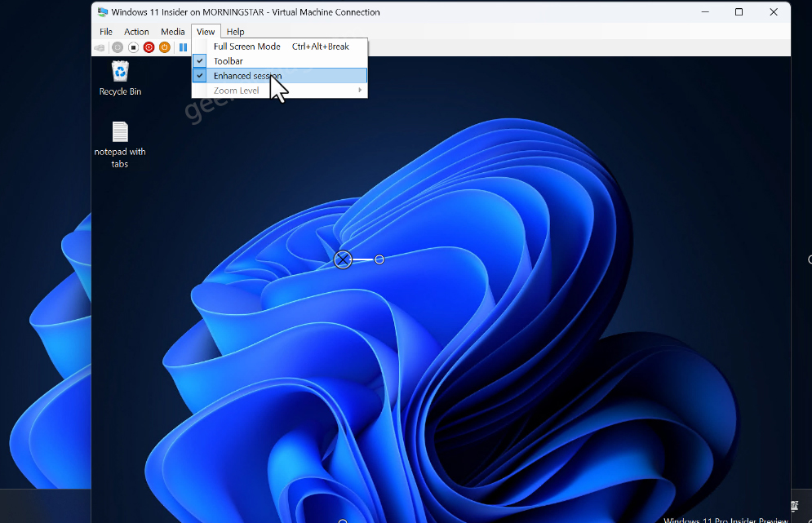Image resolution: width=812 pixels, height=523 pixels.
Task: Select the 'notepad with tabs' desktop file
Action: tap(120, 144)
